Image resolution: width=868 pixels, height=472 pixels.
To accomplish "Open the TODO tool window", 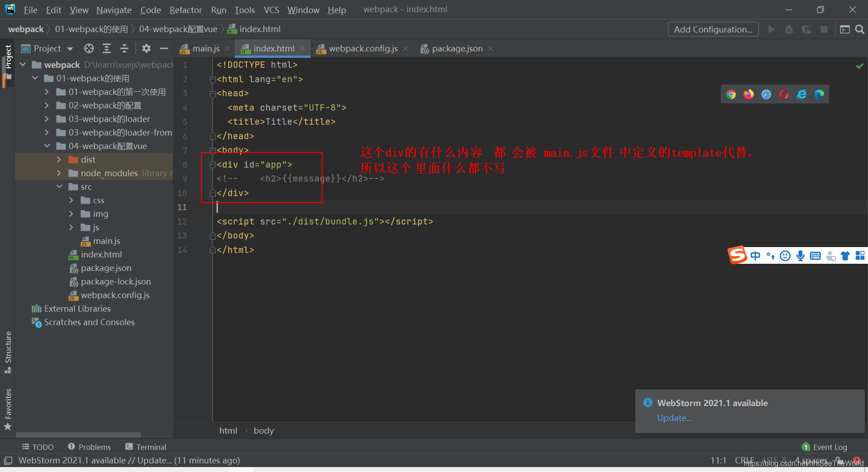I will [x=38, y=447].
